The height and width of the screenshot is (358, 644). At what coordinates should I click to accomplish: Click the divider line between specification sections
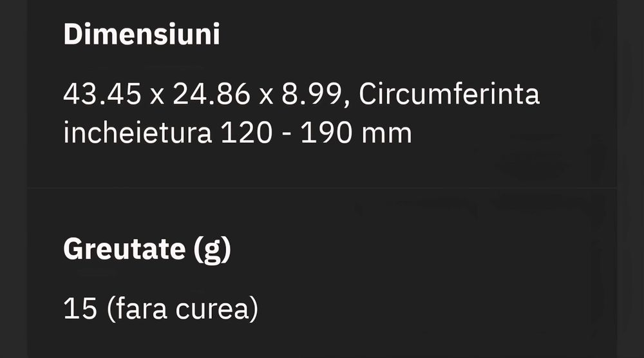click(322, 188)
